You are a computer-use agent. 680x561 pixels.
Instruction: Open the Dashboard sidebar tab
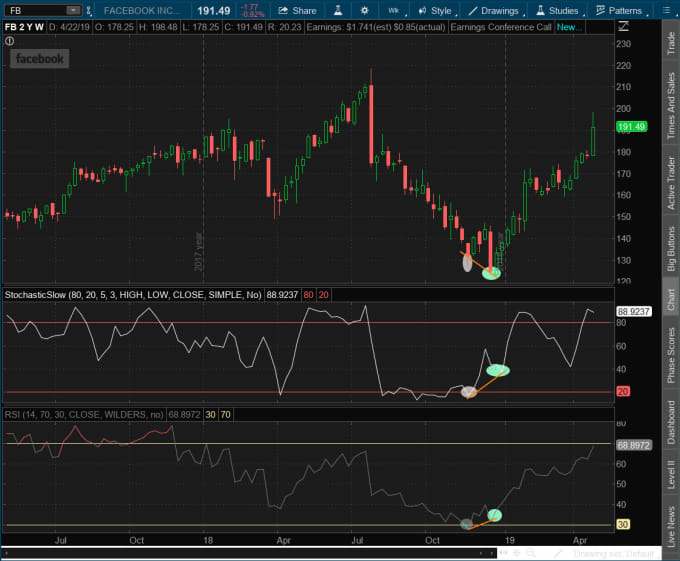pyautogui.click(x=671, y=421)
